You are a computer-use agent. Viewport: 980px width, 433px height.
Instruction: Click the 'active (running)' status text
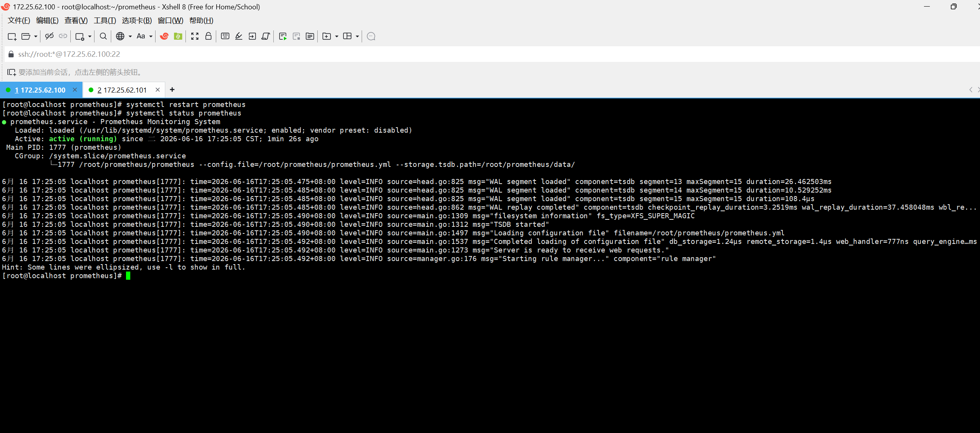[83, 139]
